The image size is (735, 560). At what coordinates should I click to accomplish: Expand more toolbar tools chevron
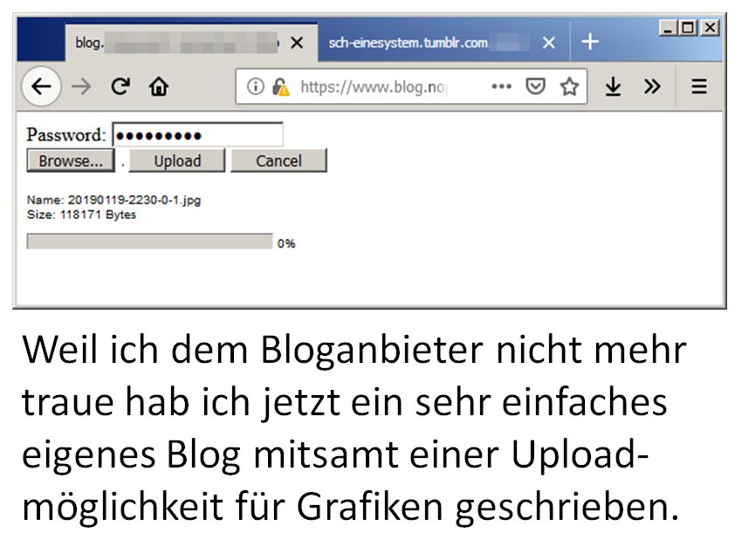[652, 86]
